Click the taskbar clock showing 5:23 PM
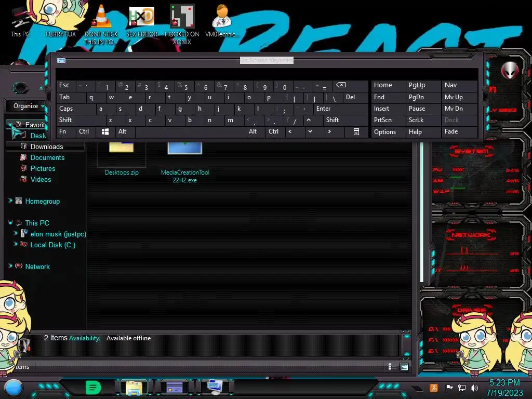Viewport: 532px width, 399px height. 504,388
